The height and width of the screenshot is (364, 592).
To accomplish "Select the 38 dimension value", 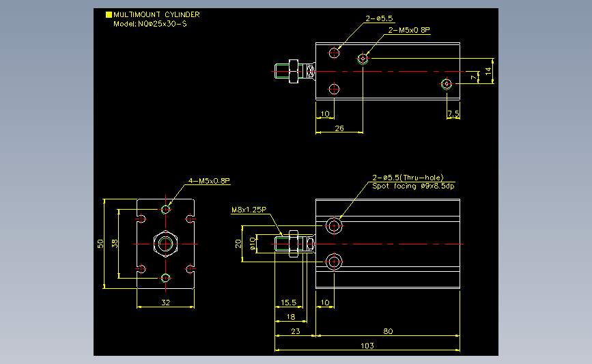I will click(115, 244).
